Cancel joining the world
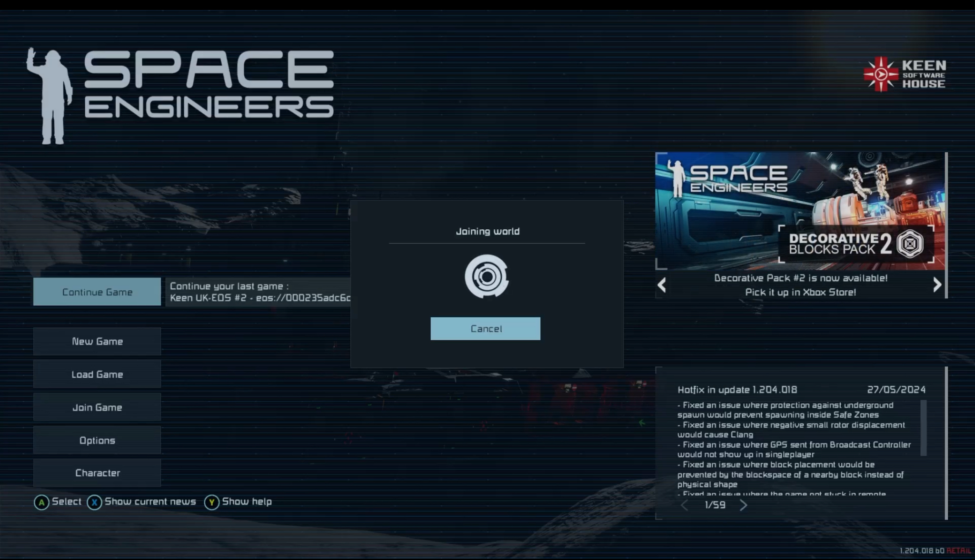Image resolution: width=975 pixels, height=560 pixels. tap(485, 329)
